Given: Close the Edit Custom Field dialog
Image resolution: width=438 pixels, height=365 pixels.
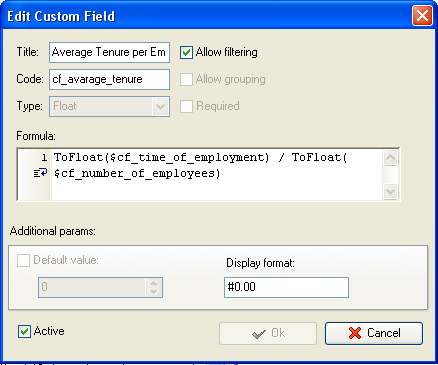Looking at the screenshot, I should point(422,16).
